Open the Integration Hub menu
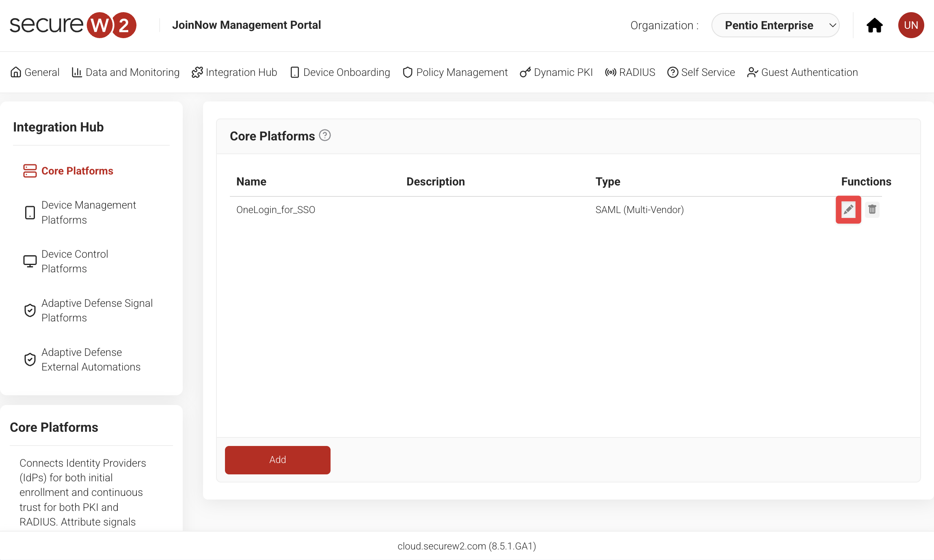Screen dimensions: 934x560 [x=234, y=72]
